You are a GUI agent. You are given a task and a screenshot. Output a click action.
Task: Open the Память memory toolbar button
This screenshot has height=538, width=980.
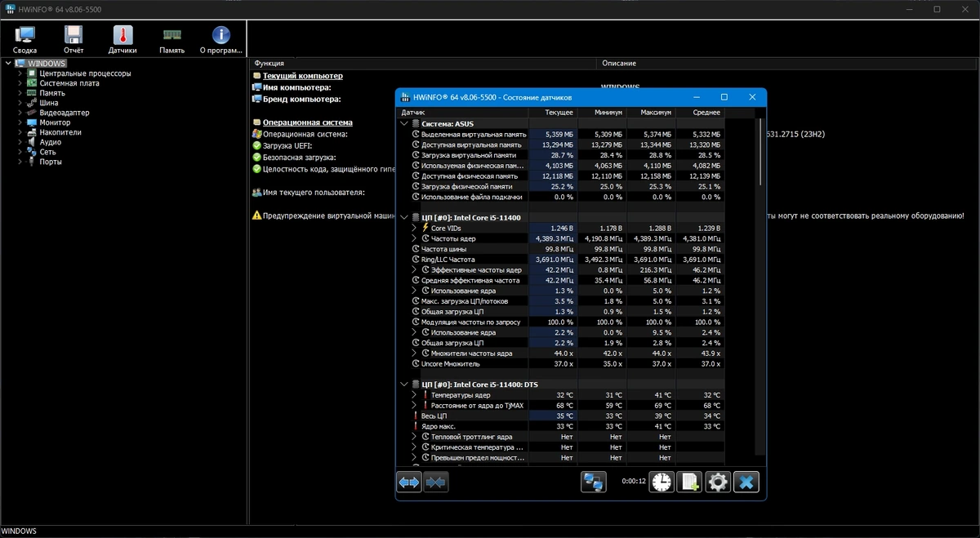click(171, 39)
